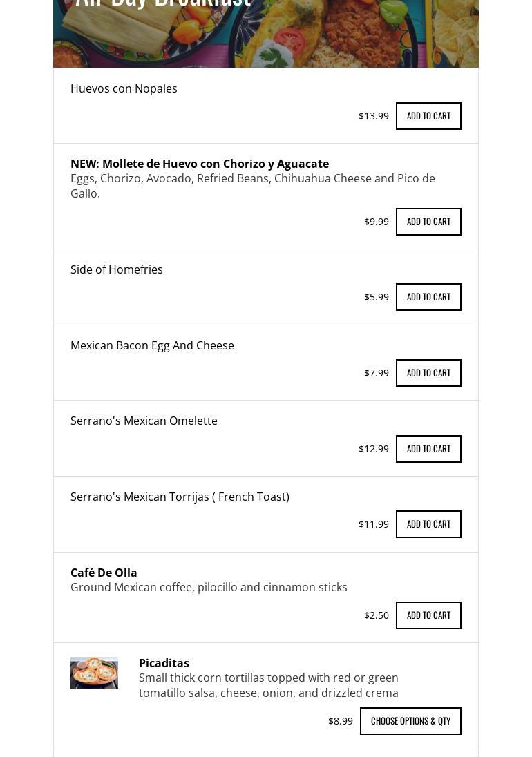Open the NEW Mollete de Huevo item title
Viewport: 532px width, 757px height.
[200, 164]
